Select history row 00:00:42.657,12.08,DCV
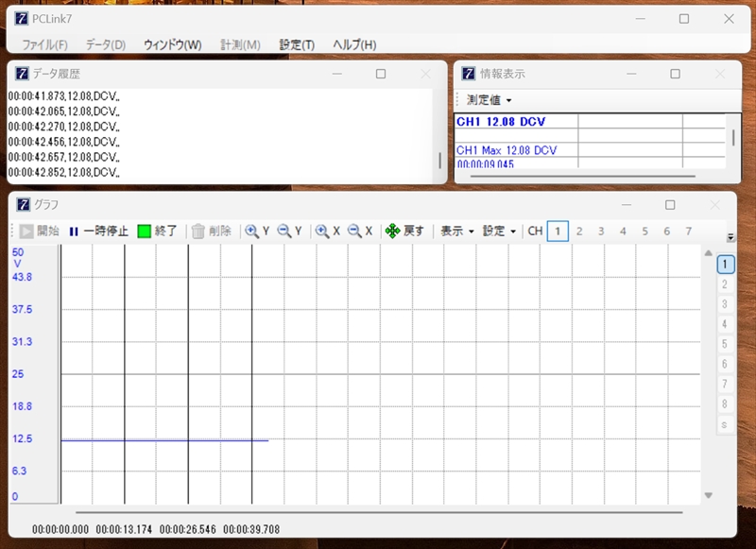This screenshot has width=756, height=549. point(63,157)
